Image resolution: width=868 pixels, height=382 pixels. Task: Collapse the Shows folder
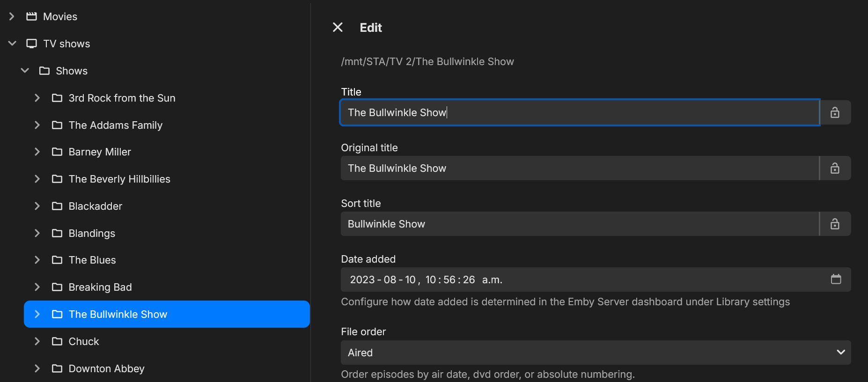[25, 71]
